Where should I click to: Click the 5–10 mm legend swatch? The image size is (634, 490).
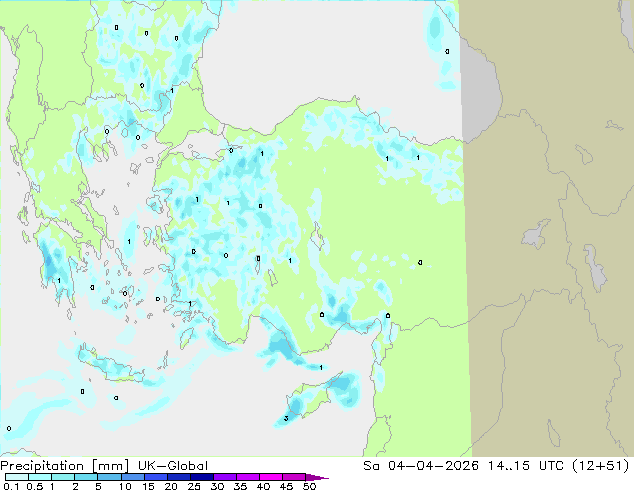pyautogui.click(x=109, y=477)
